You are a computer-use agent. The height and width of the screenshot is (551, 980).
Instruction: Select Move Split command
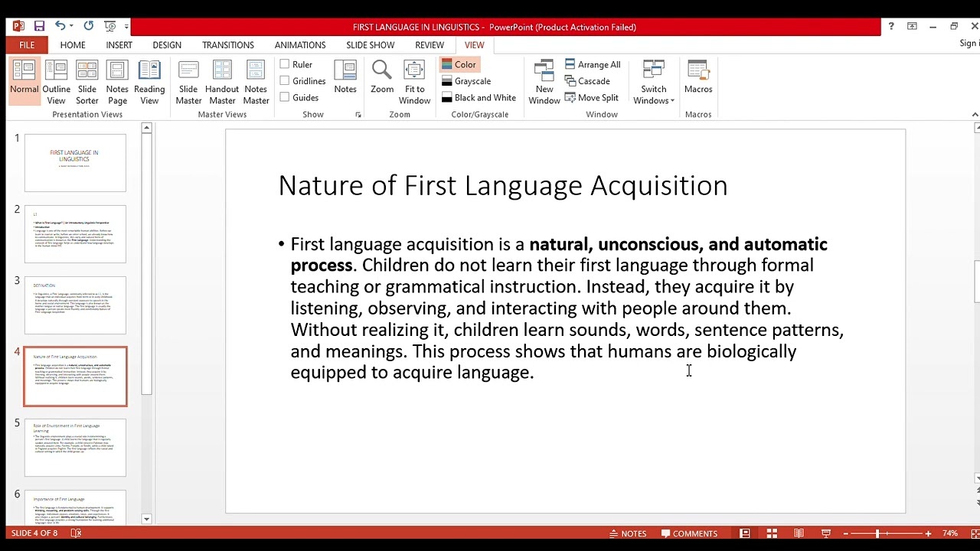(591, 98)
